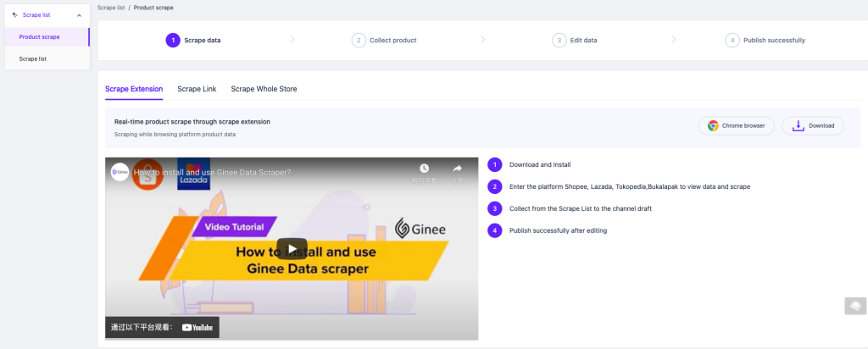Click step bullet 3 Collect from Scrape List

(494, 208)
